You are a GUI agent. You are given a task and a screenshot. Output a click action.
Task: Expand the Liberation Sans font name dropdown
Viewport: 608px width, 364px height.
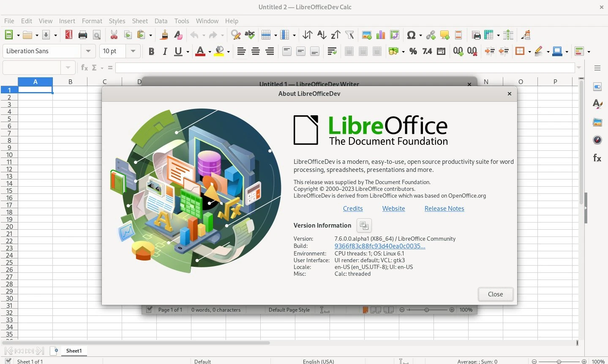[x=88, y=51]
